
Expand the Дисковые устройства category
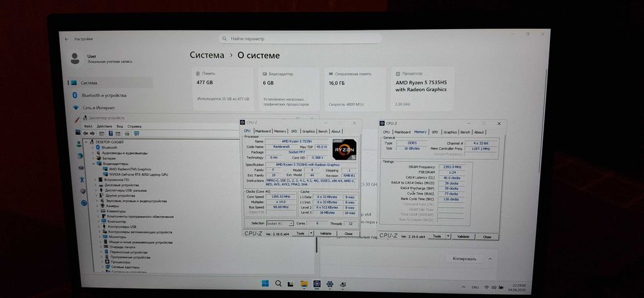96,185
